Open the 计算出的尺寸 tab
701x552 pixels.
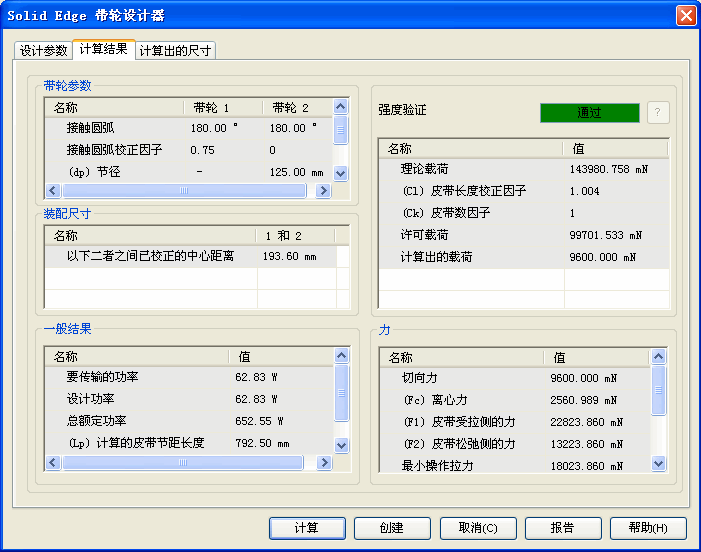[175, 50]
